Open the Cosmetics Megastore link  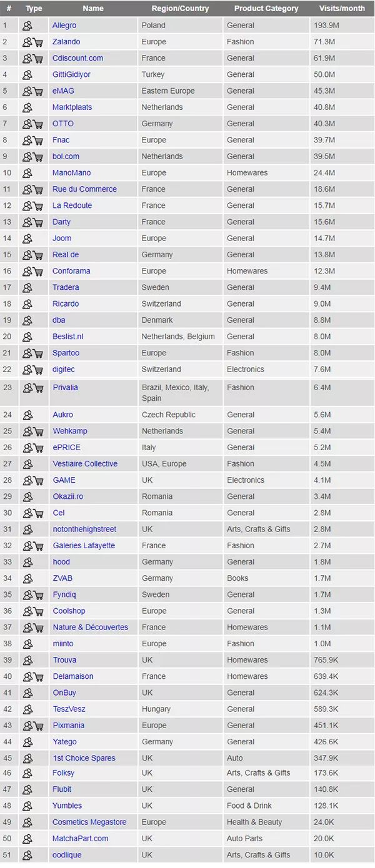tap(89, 822)
